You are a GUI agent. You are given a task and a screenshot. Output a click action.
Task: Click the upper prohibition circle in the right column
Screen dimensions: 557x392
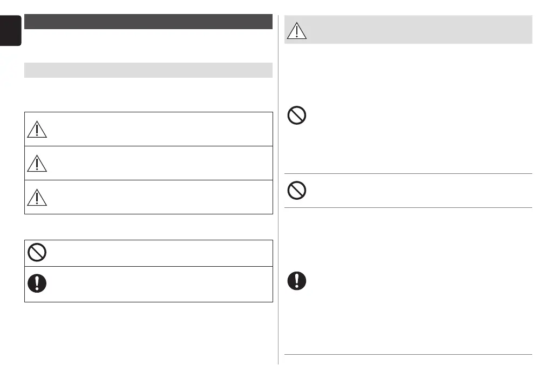tap(297, 115)
